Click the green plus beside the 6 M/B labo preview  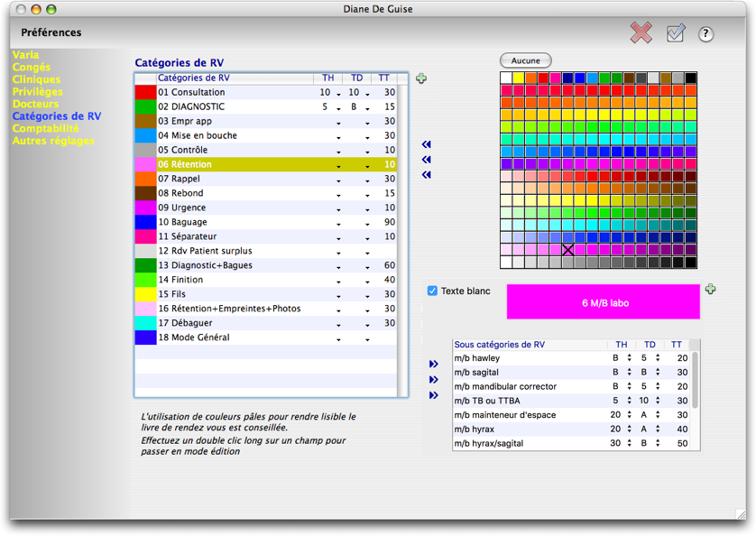[710, 289]
